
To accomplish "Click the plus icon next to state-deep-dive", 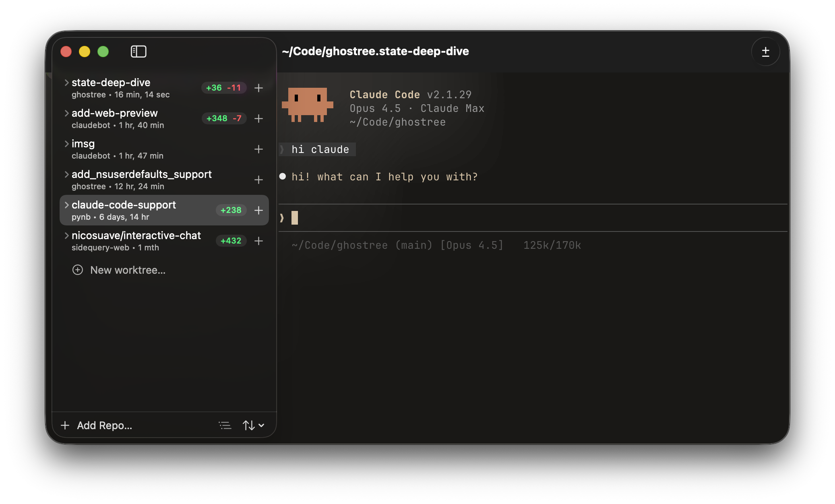I will [258, 88].
